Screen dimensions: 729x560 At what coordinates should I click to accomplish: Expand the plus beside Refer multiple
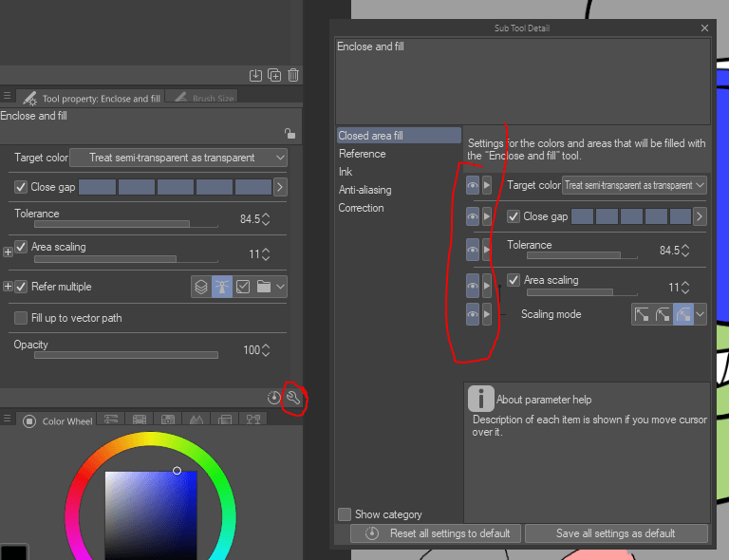8,287
